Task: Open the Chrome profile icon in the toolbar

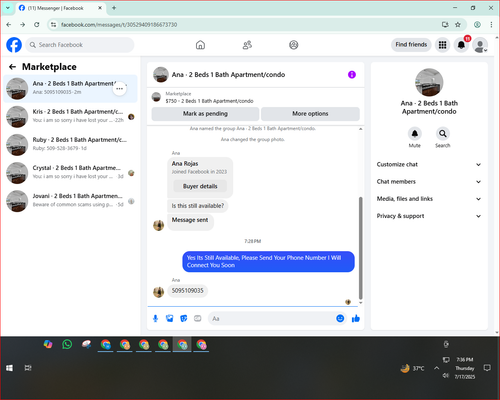Action: [477, 25]
